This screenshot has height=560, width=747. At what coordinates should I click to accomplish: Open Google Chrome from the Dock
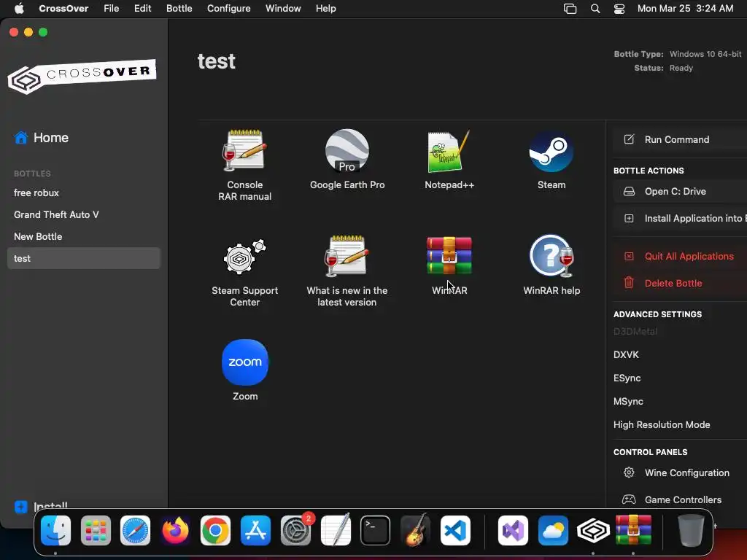click(215, 531)
